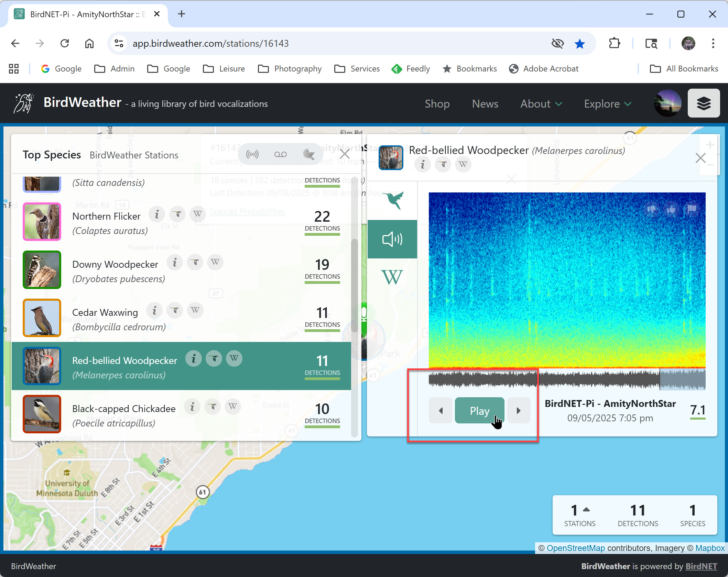Image resolution: width=728 pixels, height=577 pixels.
Task: Flag this Red-bellied Woodpecker detection
Action: tap(691, 209)
